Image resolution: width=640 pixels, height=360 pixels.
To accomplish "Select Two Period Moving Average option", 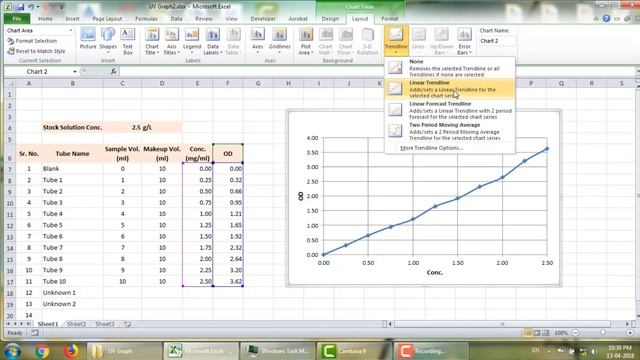I will coord(449,131).
